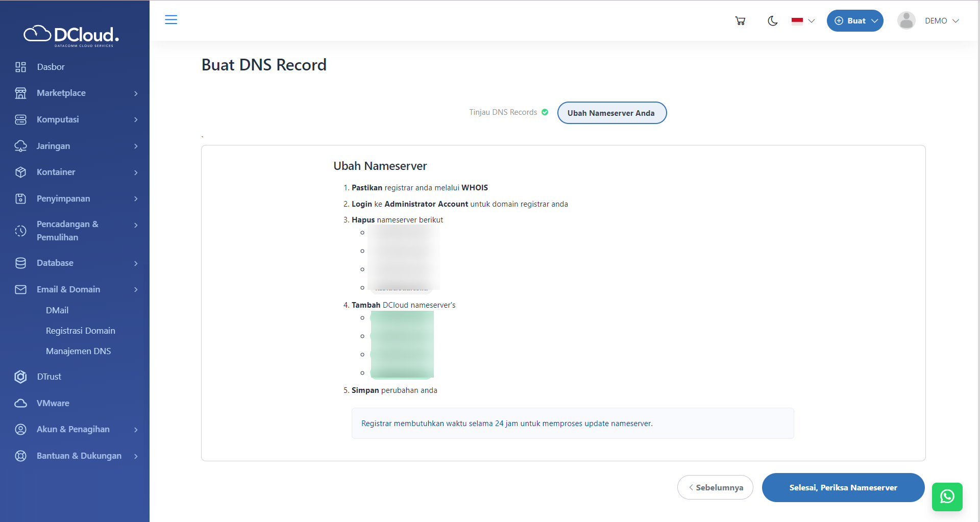Open the shopping cart
Screen dimensions: 980x522
click(740, 21)
